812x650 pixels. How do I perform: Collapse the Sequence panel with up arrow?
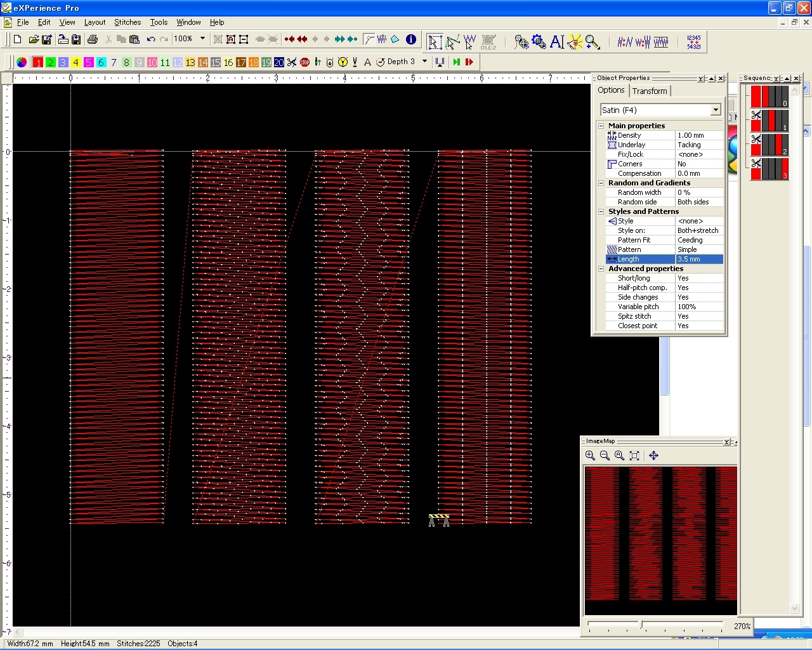tap(787, 78)
